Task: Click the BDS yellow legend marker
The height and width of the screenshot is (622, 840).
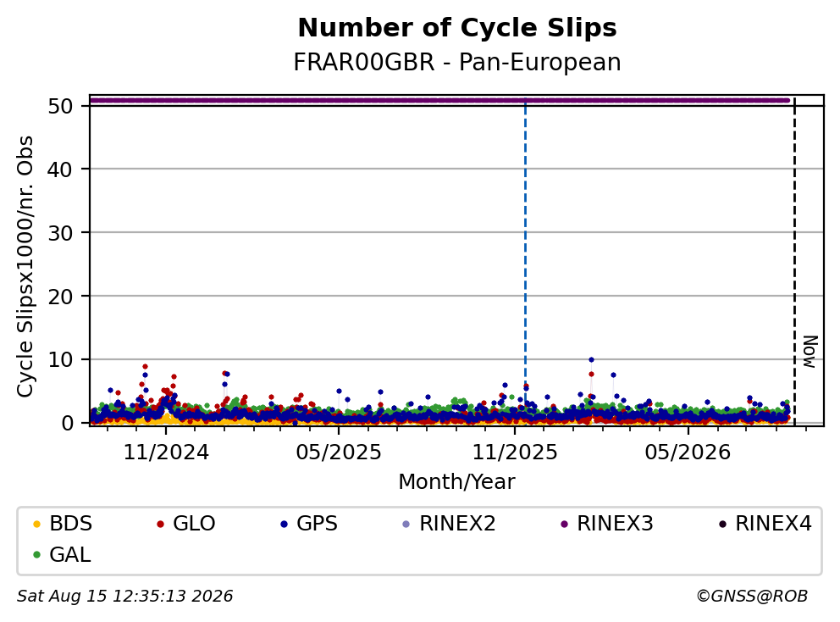Action: [37, 524]
